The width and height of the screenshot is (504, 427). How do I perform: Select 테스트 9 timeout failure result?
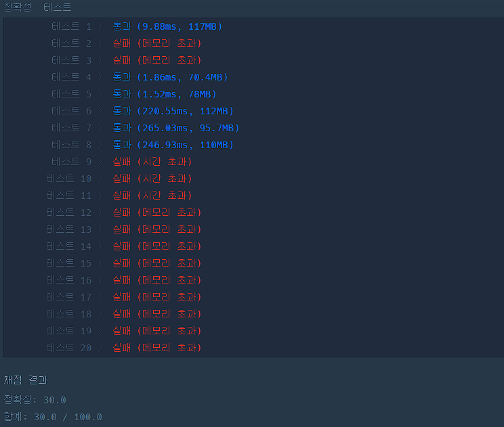click(152, 162)
